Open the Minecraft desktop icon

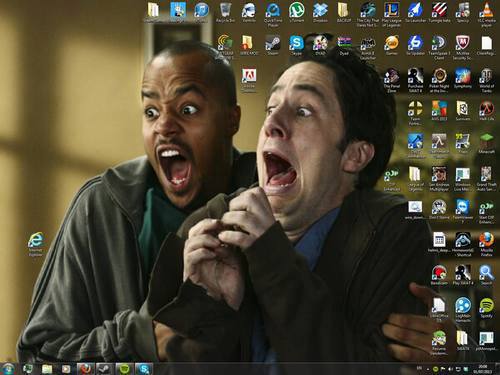click(486, 143)
